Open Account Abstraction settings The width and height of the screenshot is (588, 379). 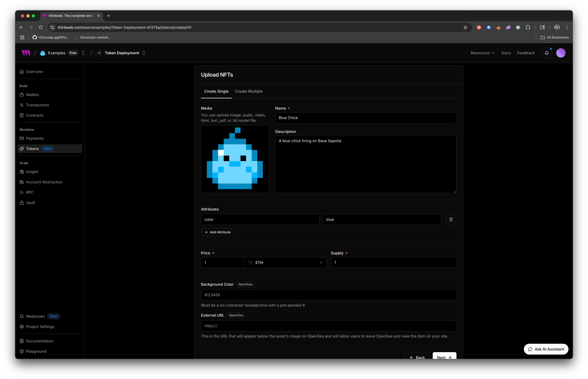(44, 182)
